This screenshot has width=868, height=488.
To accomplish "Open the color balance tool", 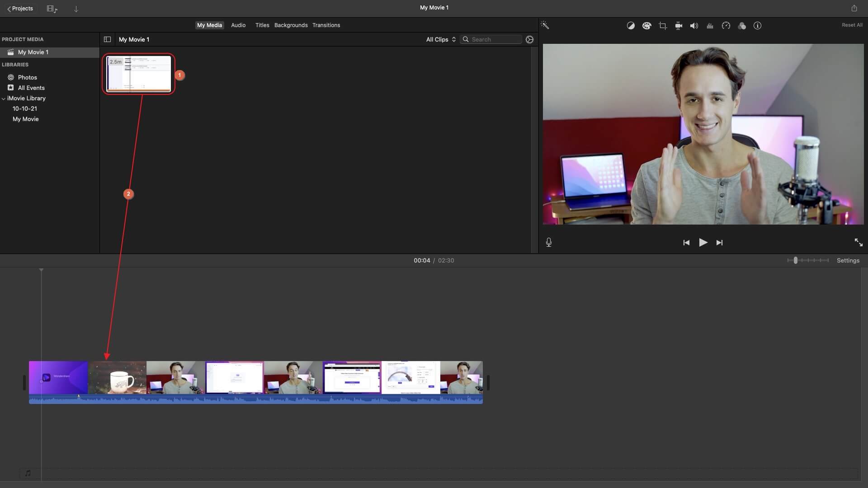I will point(631,26).
